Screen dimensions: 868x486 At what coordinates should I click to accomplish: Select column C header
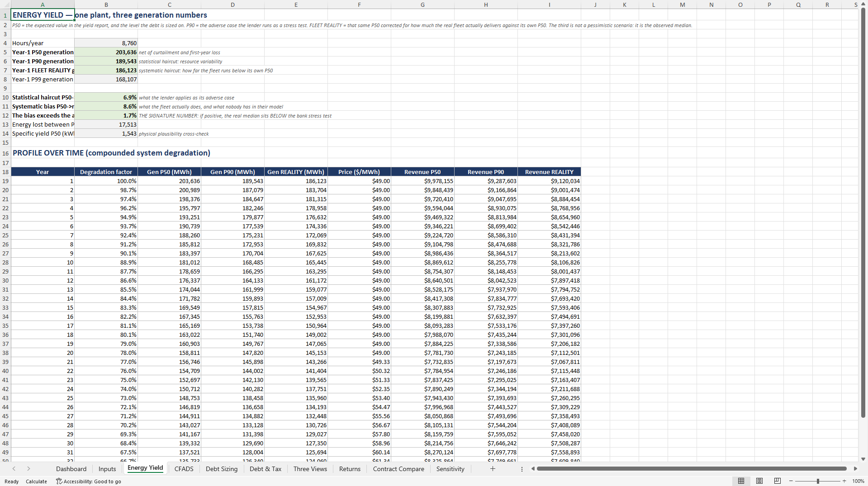tap(169, 5)
